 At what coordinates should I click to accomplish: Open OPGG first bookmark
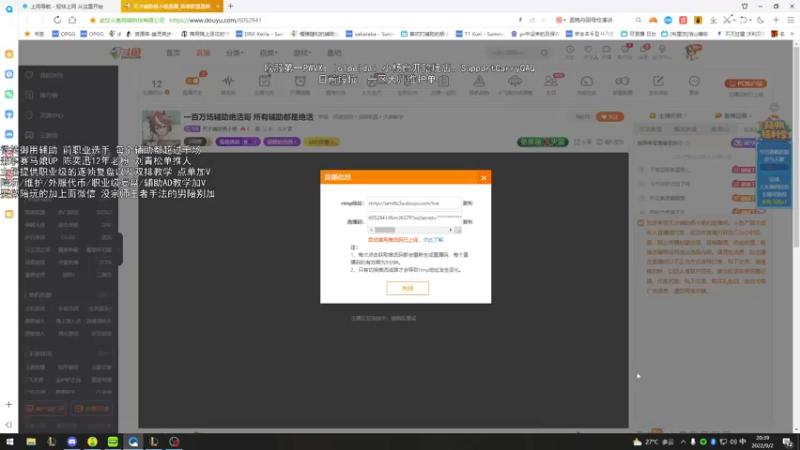63,34
